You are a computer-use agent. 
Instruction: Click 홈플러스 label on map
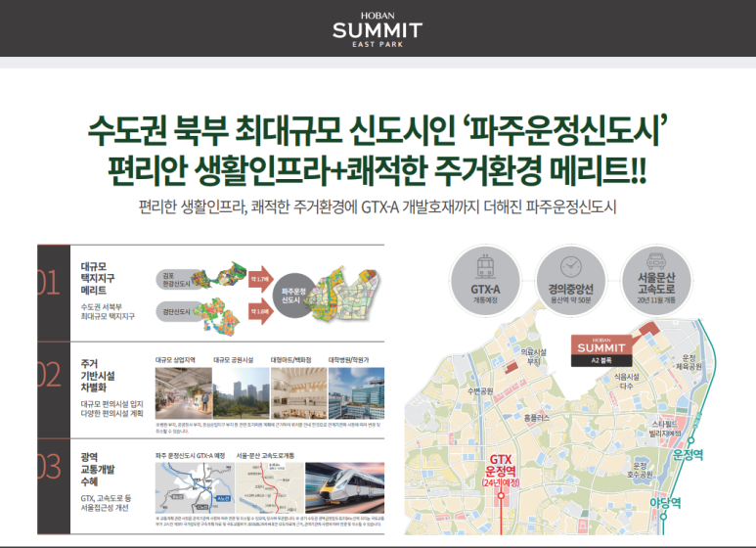537,418
